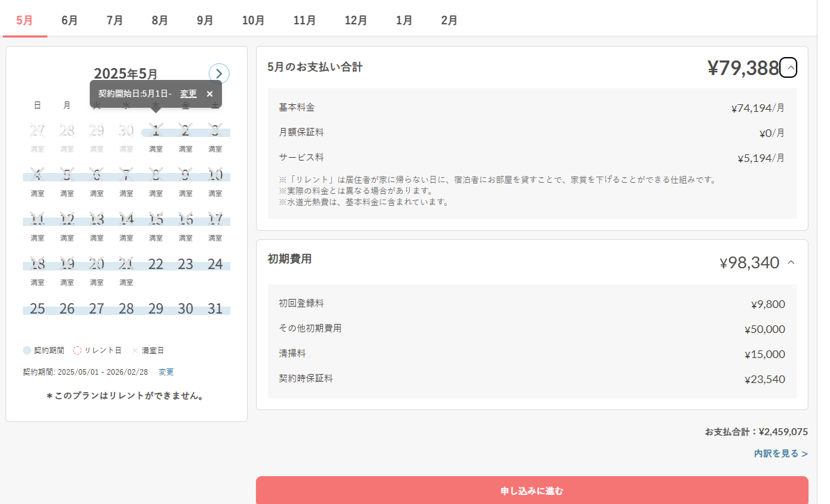Screen dimensions: 830x504
Task: Select May 31 on the calendar
Action: (x=216, y=308)
